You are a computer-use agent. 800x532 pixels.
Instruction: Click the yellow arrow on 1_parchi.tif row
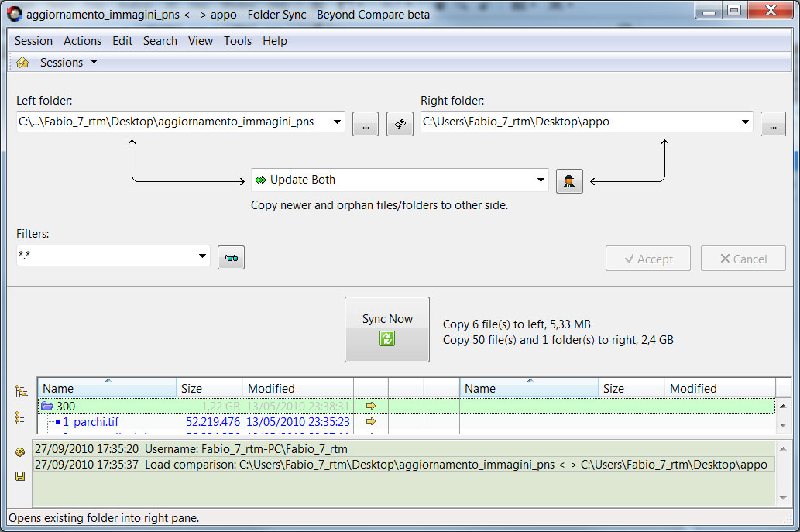pyautogui.click(x=371, y=422)
